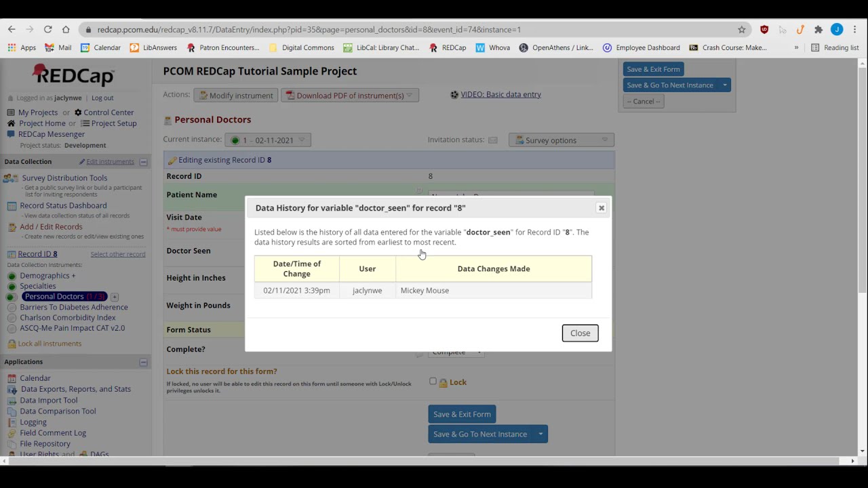868x488 pixels.
Task: Go to the browser home icon
Action: (x=66, y=29)
